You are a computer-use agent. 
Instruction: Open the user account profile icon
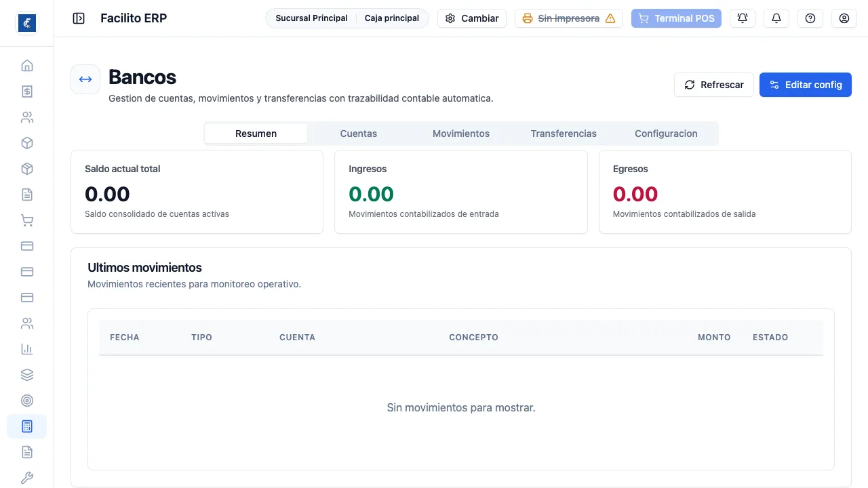[x=844, y=18]
